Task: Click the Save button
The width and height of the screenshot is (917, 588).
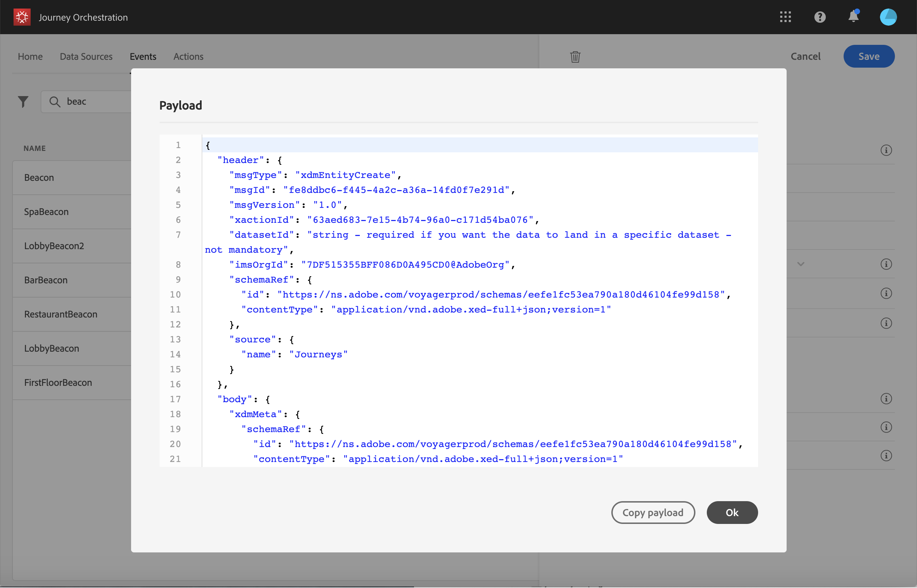Action: pyautogui.click(x=869, y=57)
